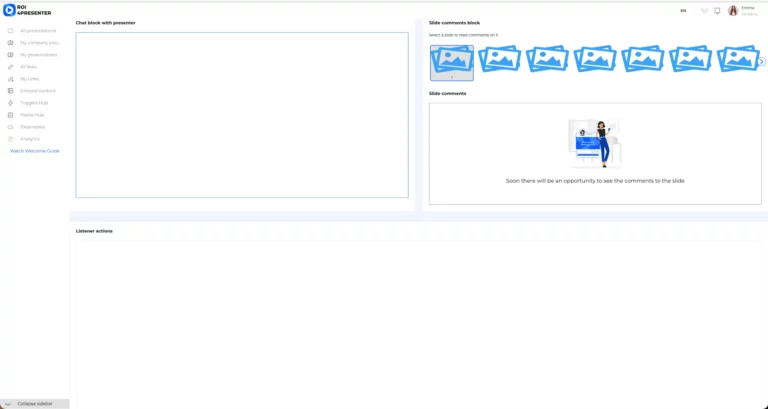768x409 pixels.
Task: Click the All links chain icon
Action: tap(10, 67)
